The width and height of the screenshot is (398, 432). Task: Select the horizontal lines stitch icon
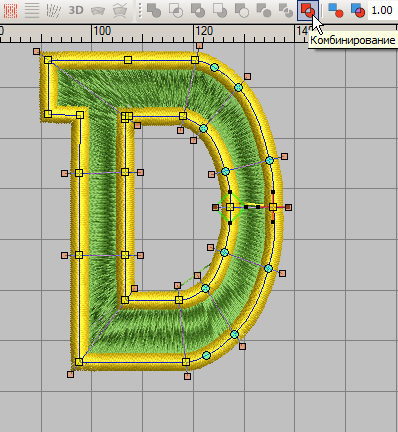[32, 11]
